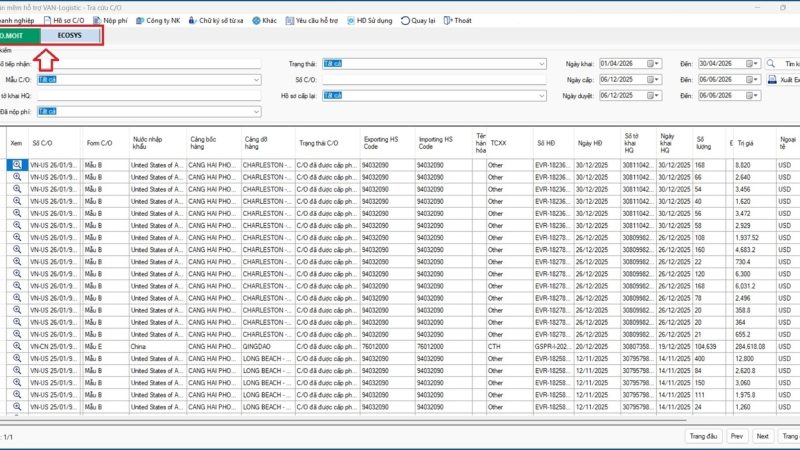800x450 pixels.
Task: Focus the Số C/O filter input field
Action: pyautogui.click(x=434, y=80)
